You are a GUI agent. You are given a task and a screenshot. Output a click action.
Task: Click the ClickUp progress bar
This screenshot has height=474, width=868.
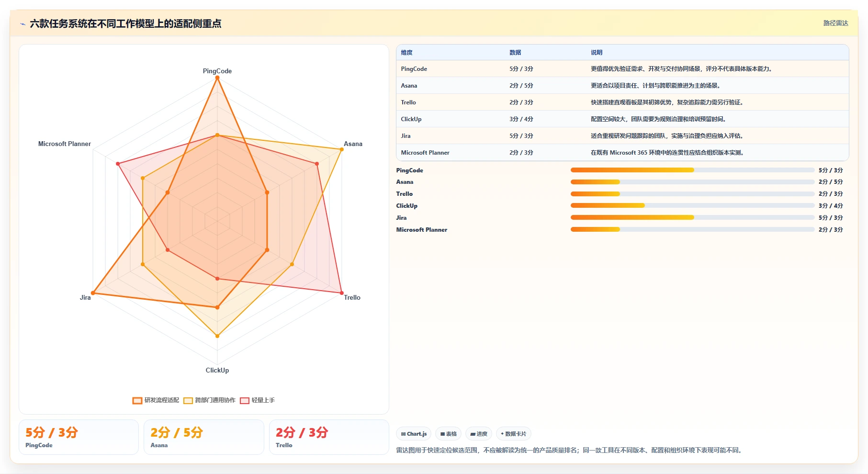692,205
